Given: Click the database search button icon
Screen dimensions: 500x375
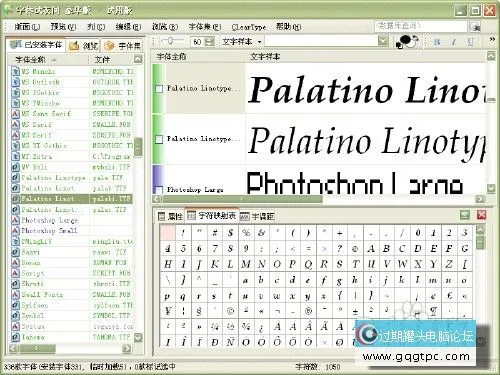Looking at the screenshot, I should tap(475, 26).
